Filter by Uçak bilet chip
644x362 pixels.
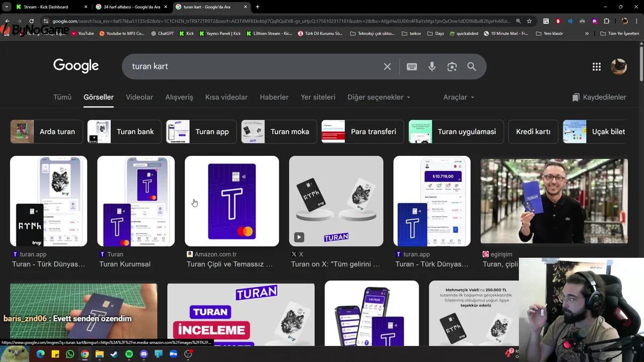click(595, 132)
